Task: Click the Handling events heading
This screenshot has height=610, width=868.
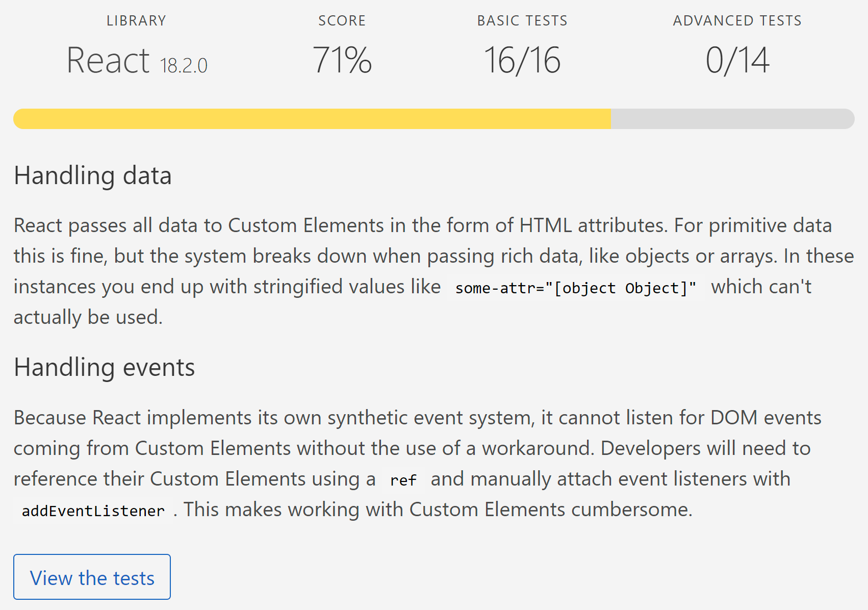Action: tap(104, 367)
